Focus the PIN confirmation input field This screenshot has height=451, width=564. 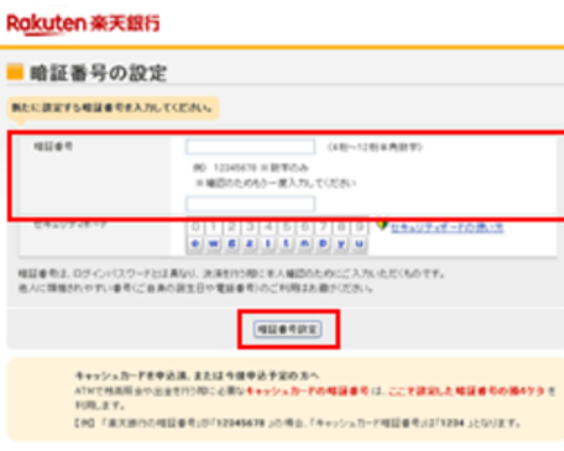coord(250,204)
